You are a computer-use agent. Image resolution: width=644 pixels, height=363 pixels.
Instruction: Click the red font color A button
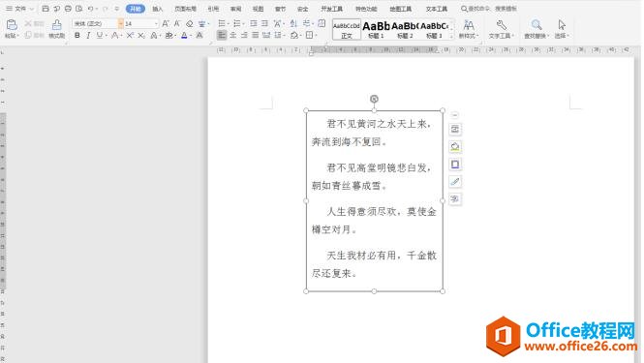pyautogui.click(x=184, y=36)
